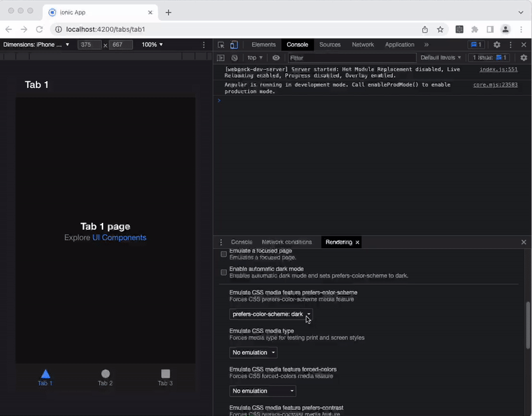Click the console Filter input
532x416 pixels.
[352, 58]
